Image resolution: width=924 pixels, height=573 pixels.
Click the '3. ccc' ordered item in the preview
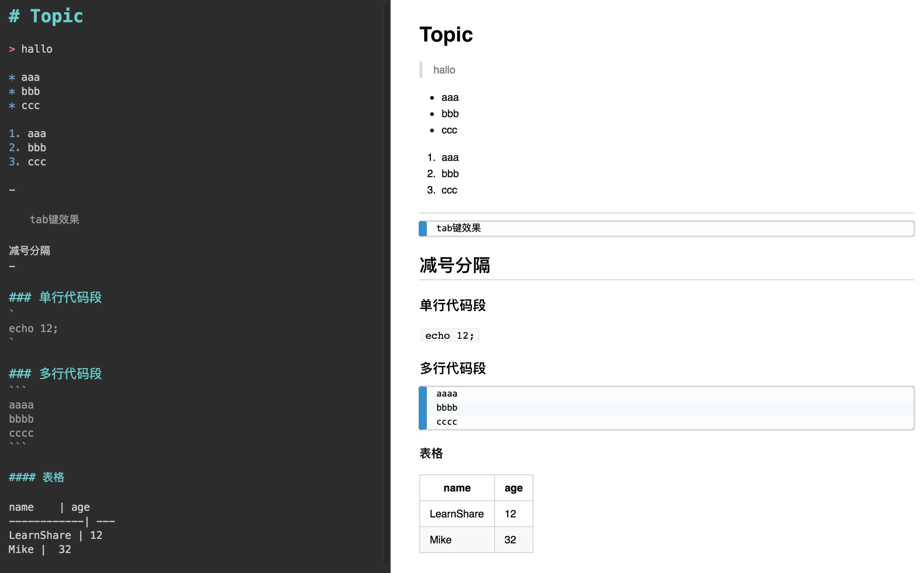[x=442, y=190]
